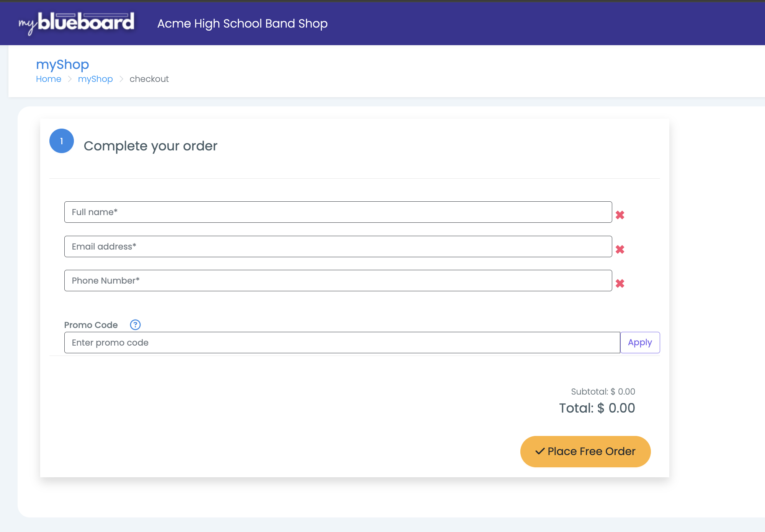Click the Promo Code label
Viewport: 765px width, 532px height.
coord(91,325)
